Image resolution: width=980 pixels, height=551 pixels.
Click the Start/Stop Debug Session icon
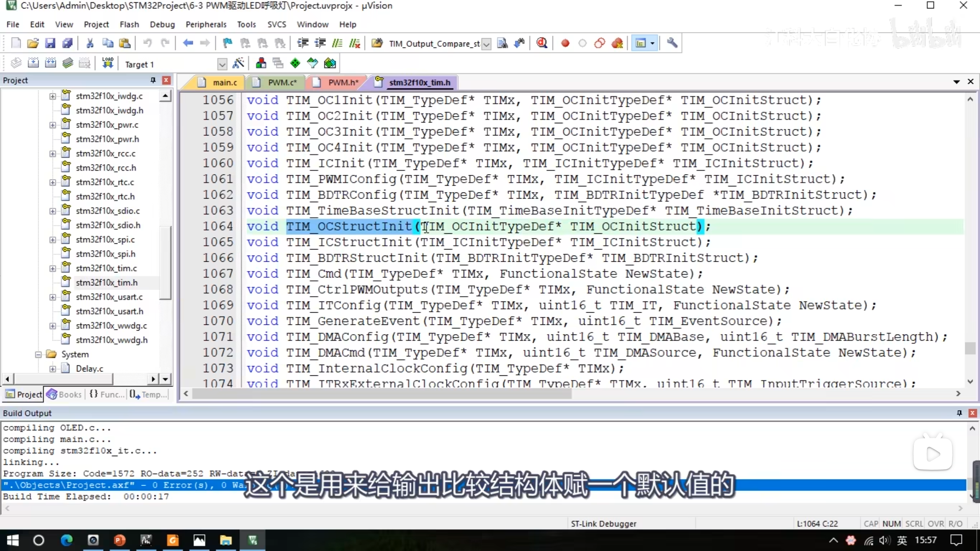coord(542,43)
